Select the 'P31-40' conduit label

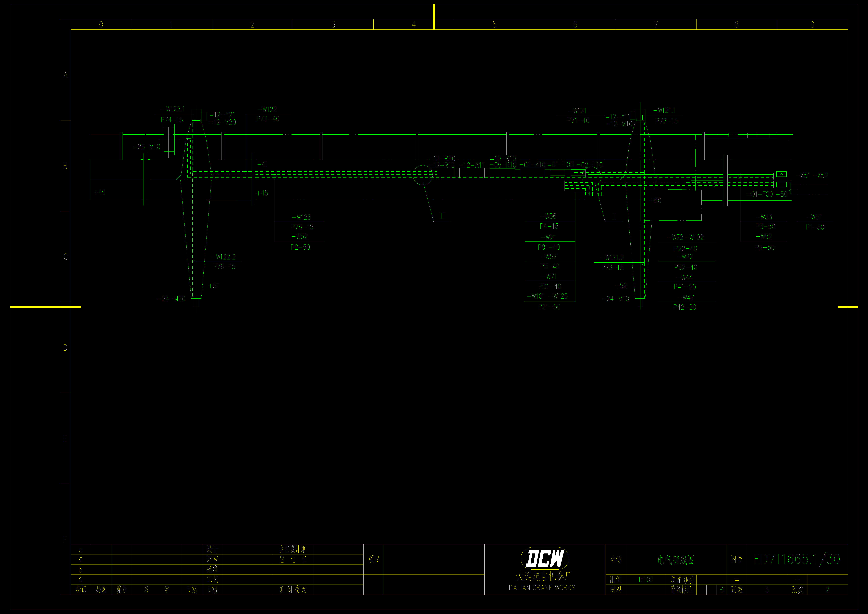click(550, 286)
